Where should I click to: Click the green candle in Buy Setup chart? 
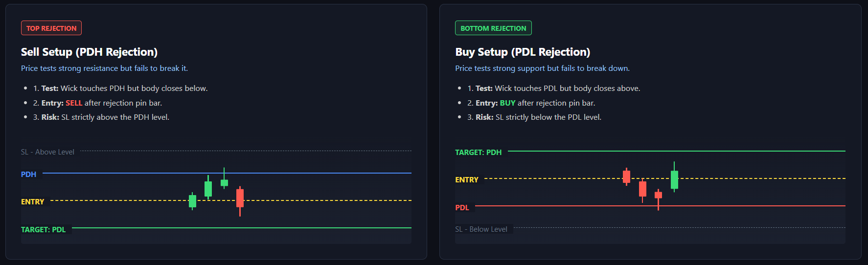click(674, 179)
